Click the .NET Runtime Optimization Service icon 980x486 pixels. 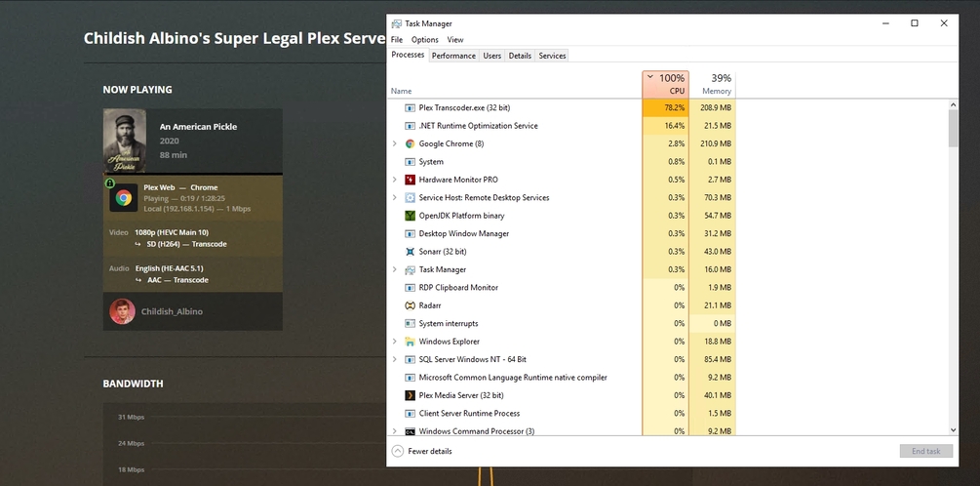[x=410, y=126]
